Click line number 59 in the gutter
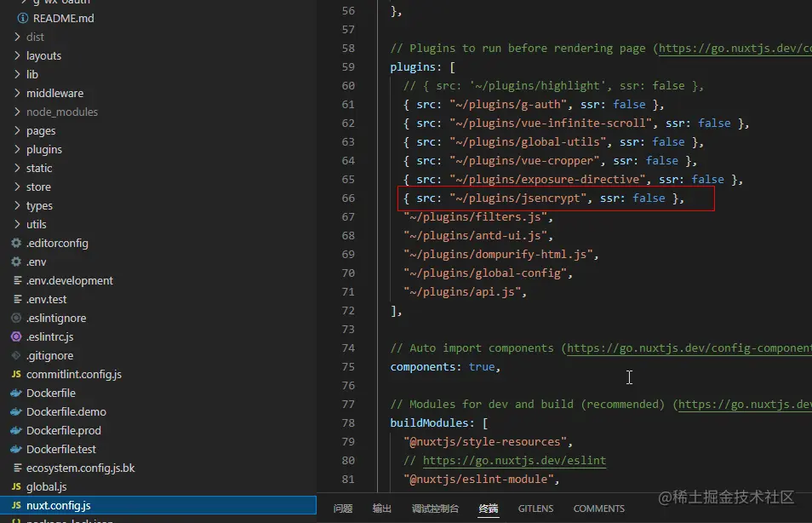The image size is (812, 523). pyautogui.click(x=348, y=66)
